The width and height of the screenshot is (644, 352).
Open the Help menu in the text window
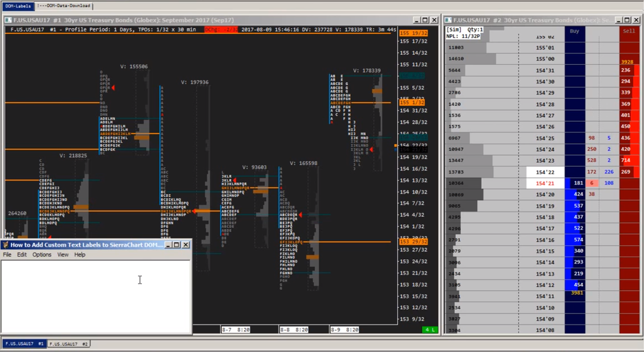click(x=80, y=255)
